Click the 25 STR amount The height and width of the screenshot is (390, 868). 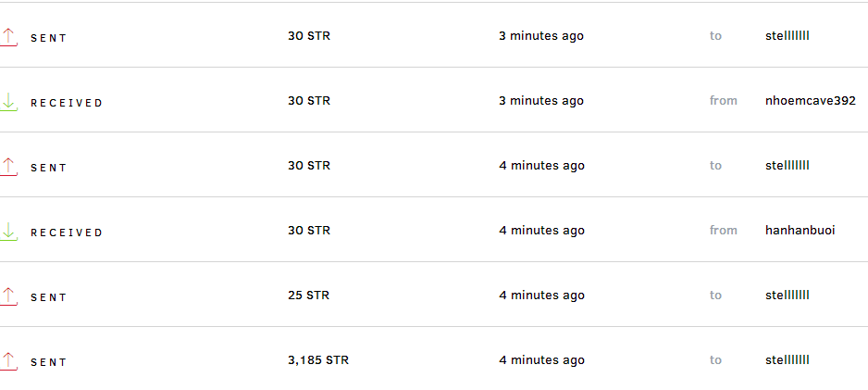click(x=308, y=295)
